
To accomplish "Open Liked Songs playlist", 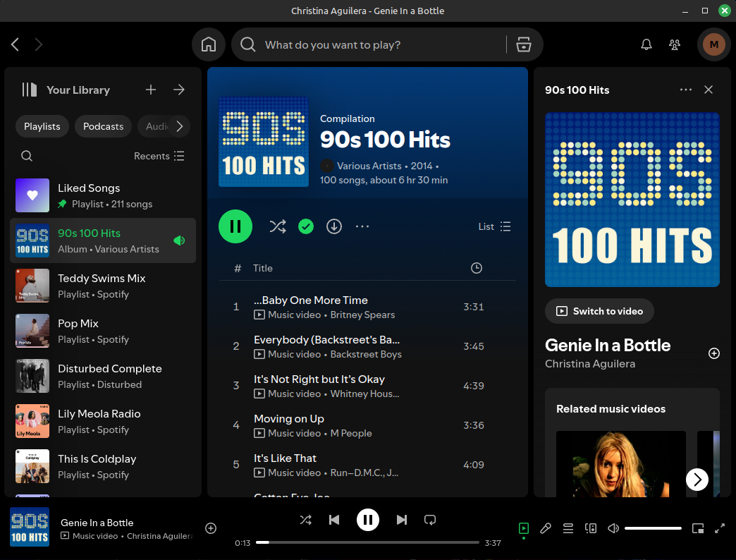I will click(103, 195).
